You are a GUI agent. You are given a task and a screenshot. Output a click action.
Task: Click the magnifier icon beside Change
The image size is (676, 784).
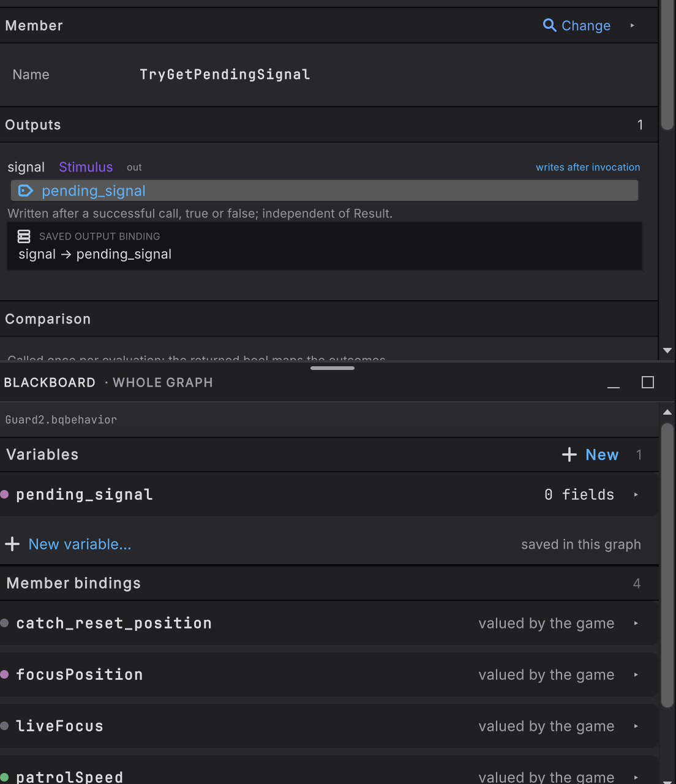tap(549, 25)
